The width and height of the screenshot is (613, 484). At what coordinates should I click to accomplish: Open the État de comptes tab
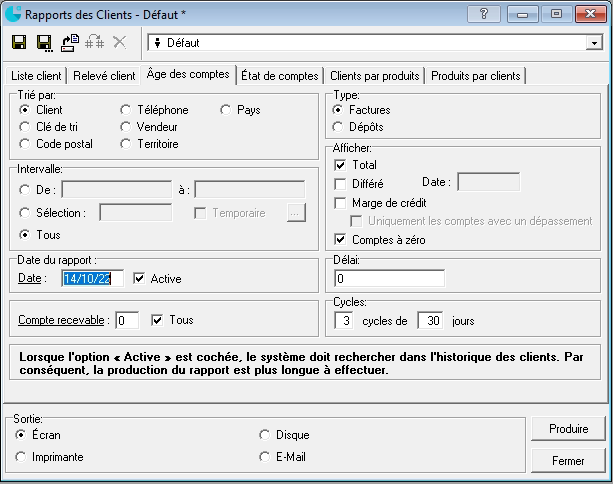[280, 76]
